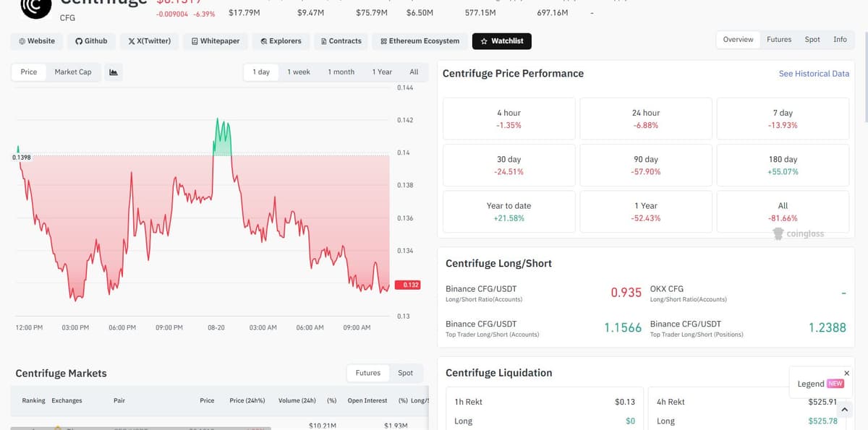Click the scroll-to-top arrow button

[x=843, y=409]
